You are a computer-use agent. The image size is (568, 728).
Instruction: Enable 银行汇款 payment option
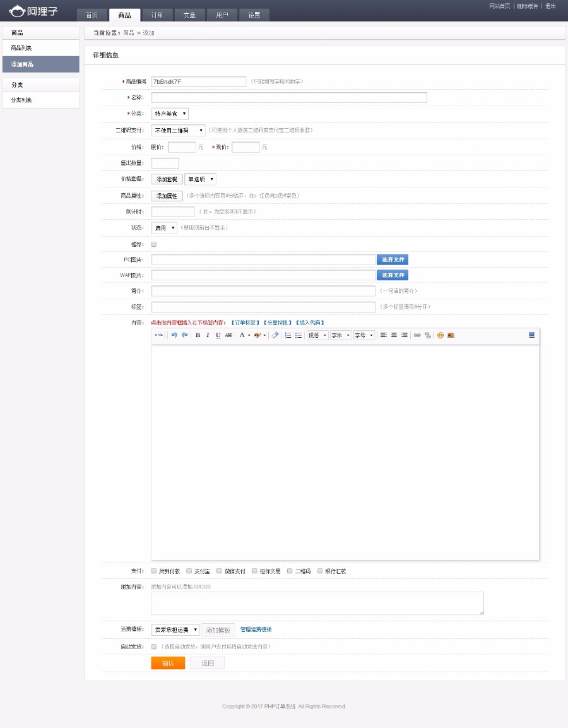pyautogui.click(x=320, y=571)
